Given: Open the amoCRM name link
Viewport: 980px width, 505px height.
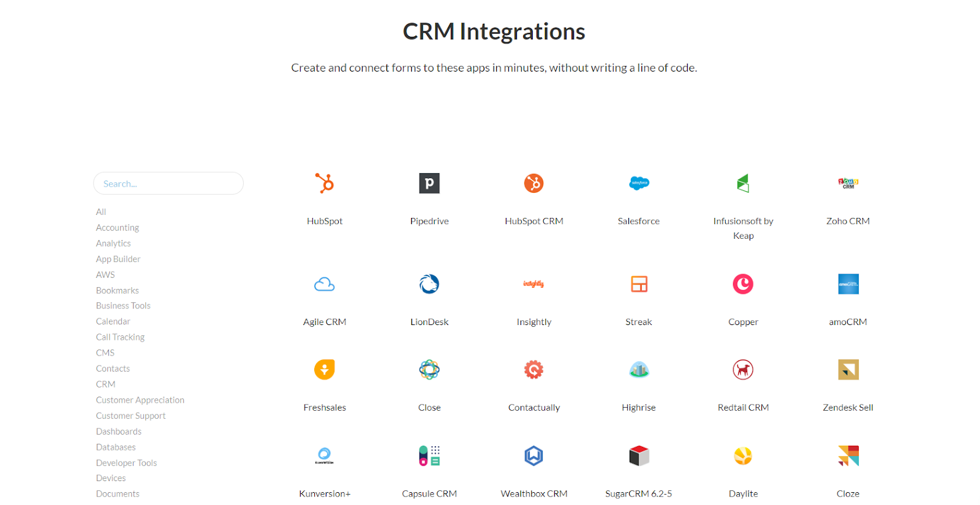Looking at the screenshot, I should 848,322.
